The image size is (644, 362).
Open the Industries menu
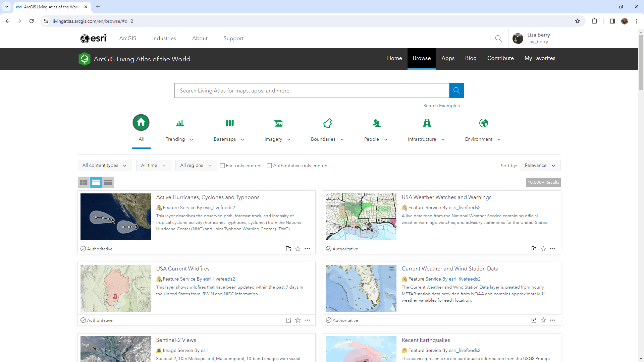tap(164, 38)
